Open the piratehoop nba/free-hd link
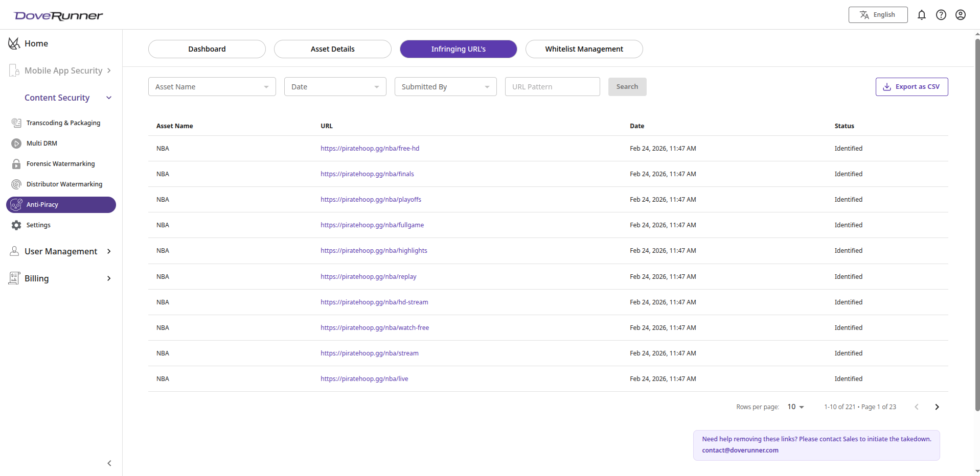This screenshot has height=476, width=980. click(370, 149)
